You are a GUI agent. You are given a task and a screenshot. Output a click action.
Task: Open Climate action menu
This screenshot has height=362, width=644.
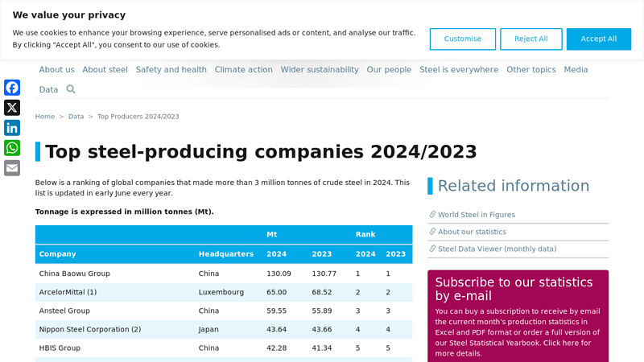click(244, 69)
